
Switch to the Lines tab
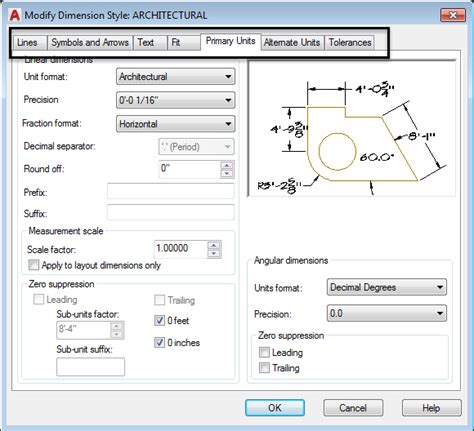(x=31, y=43)
